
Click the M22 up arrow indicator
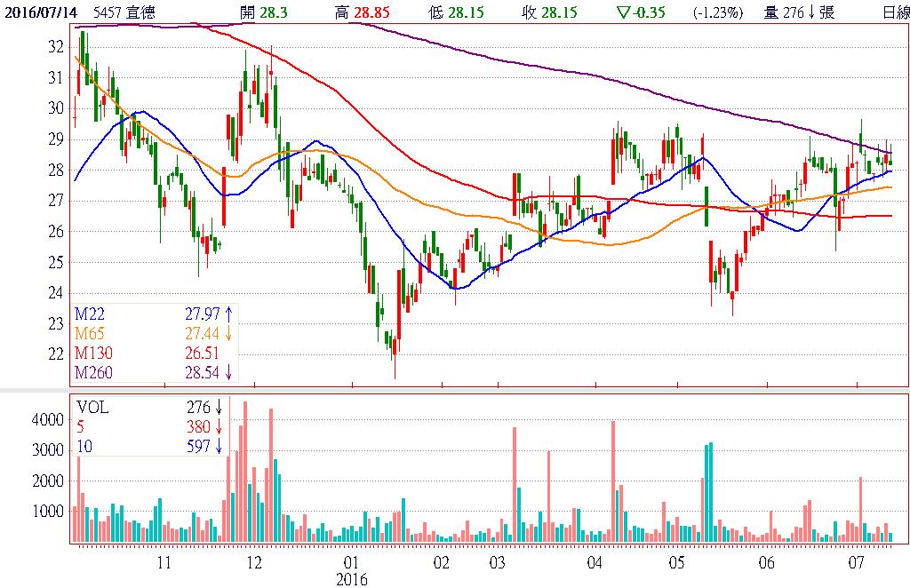[228, 313]
